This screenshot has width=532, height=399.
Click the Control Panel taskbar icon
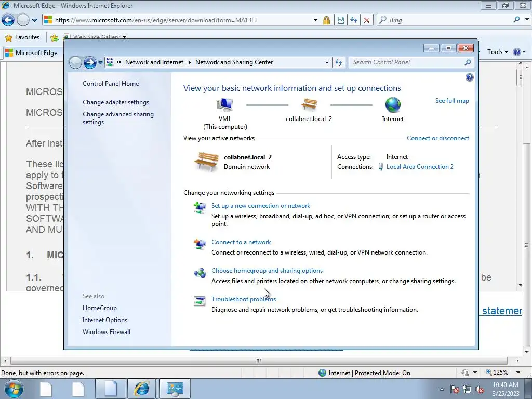(175, 389)
